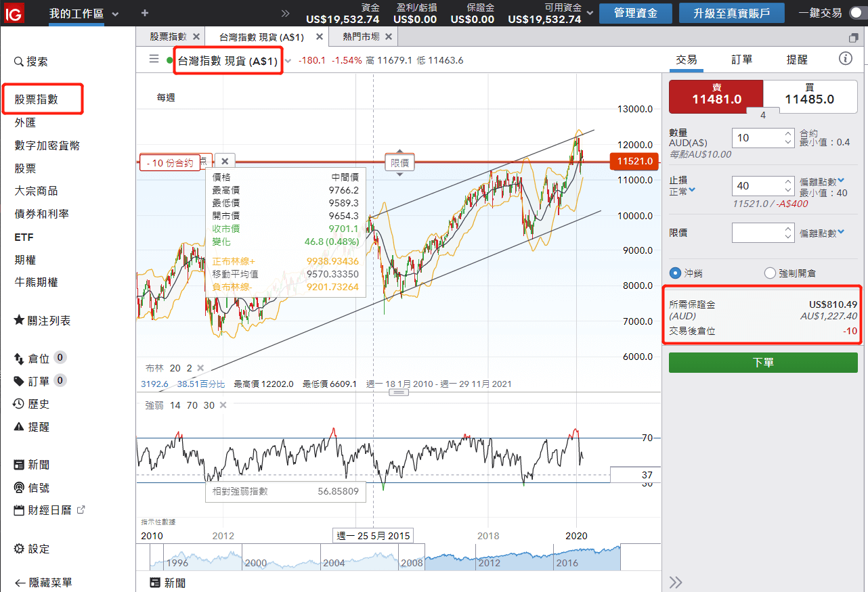Open the search icon in sidebar
868x592 pixels.
[x=19, y=62]
